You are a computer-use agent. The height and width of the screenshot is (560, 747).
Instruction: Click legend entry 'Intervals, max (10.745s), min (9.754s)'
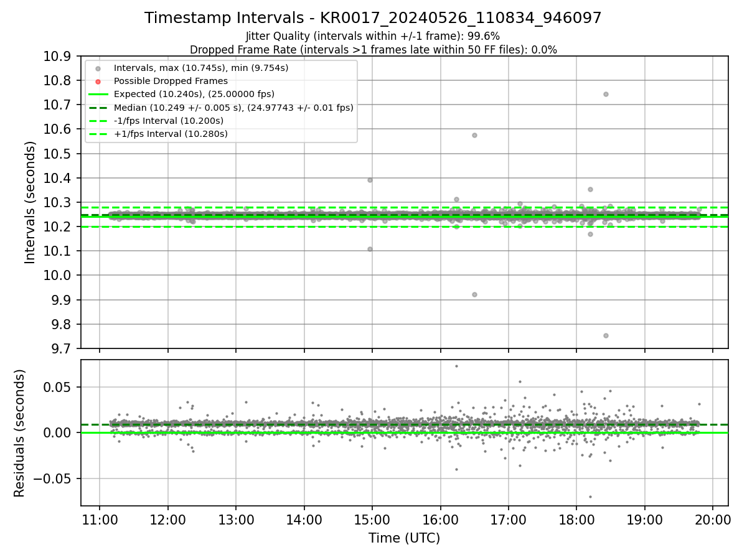tap(201, 67)
